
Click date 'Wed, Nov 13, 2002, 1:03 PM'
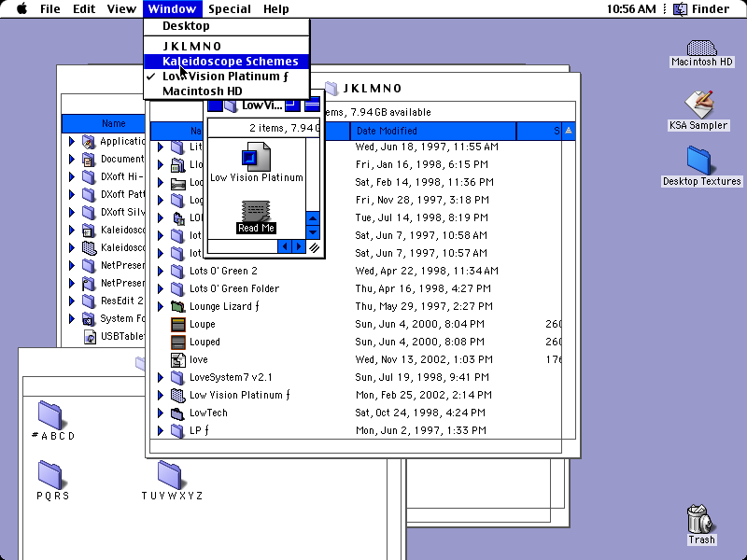click(x=425, y=359)
